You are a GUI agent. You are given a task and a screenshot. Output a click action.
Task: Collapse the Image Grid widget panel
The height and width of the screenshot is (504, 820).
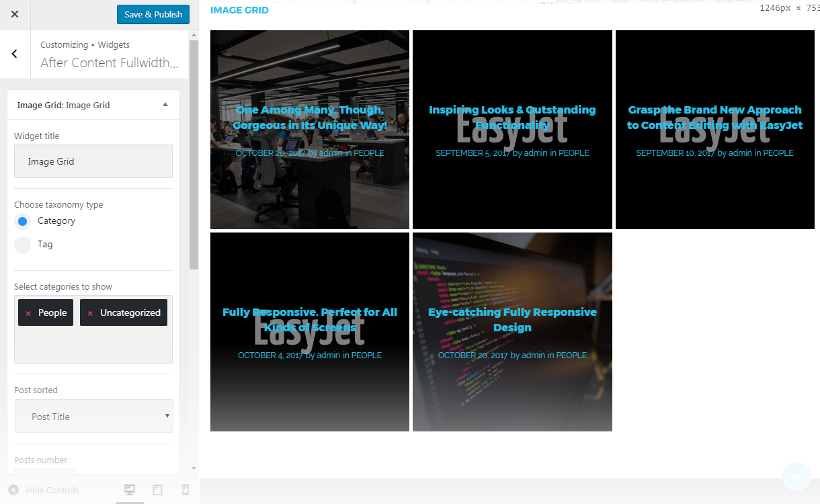(165, 105)
